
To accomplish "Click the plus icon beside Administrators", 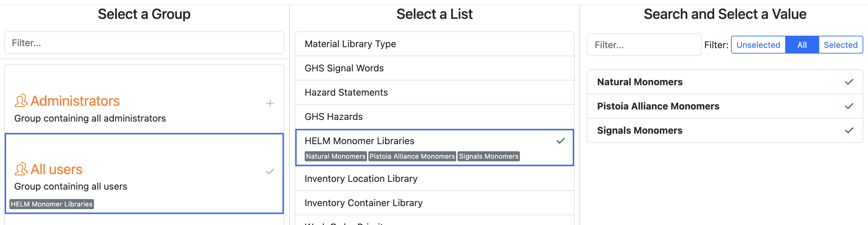I will [x=270, y=103].
